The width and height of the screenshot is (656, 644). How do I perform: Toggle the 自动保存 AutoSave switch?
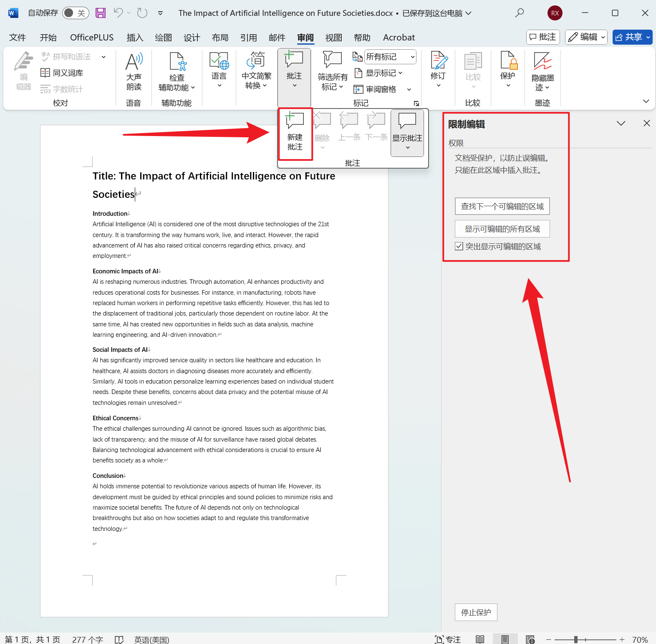[x=75, y=13]
